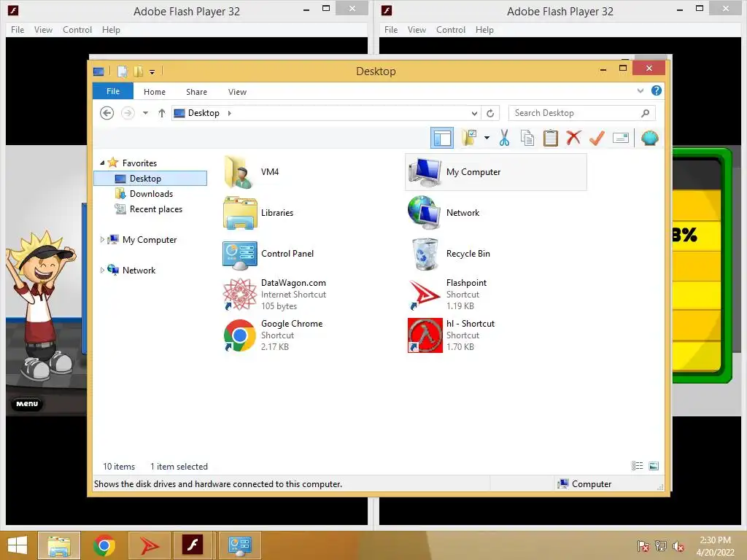Open Control menu in right Flash Player window

click(x=451, y=29)
